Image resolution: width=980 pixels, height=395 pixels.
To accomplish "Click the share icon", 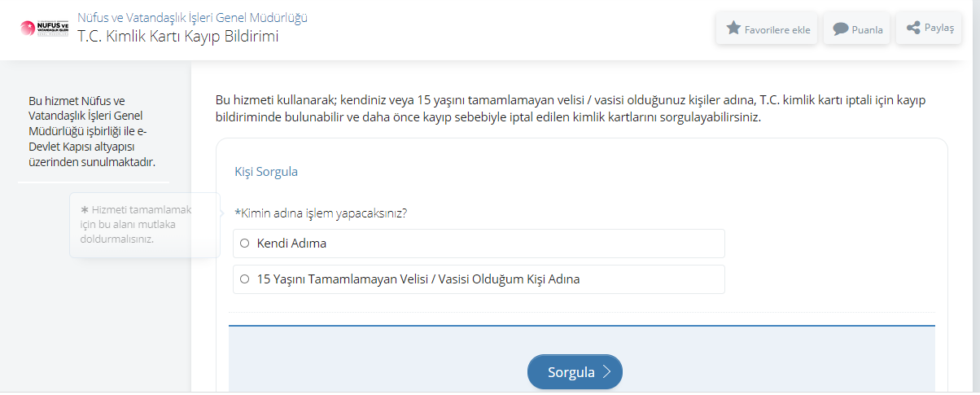I will pyautogui.click(x=913, y=28).
